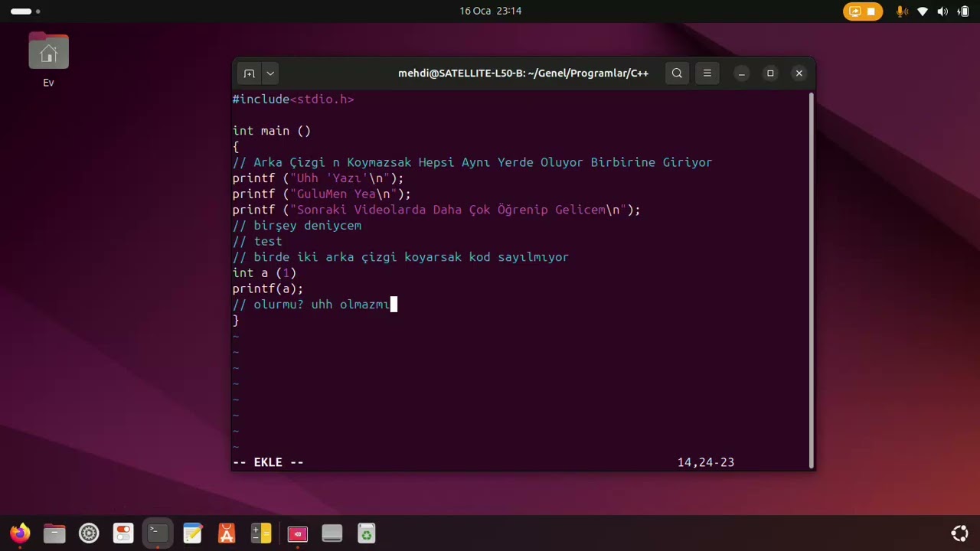Image resolution: width=980 pixels, height=551 pixels.
Task: Open the mounted drive icon in dock
Action: [x=332, y=533]
